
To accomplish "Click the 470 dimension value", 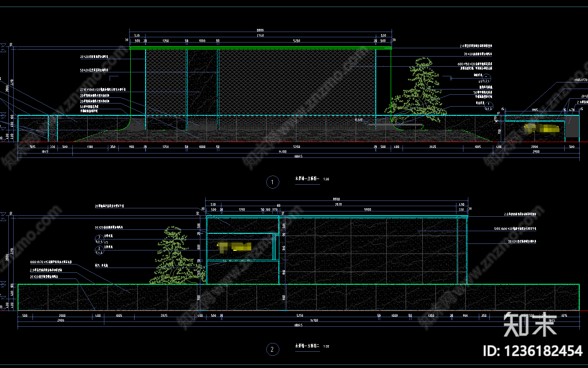I will coord(571,110).
